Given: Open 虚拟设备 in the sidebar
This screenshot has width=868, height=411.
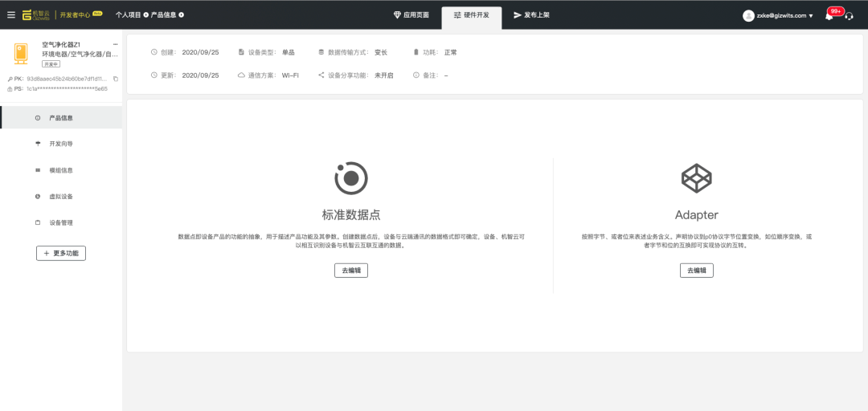Looking at the screenshot, I should pyautogui.click(x=61, y=197).
